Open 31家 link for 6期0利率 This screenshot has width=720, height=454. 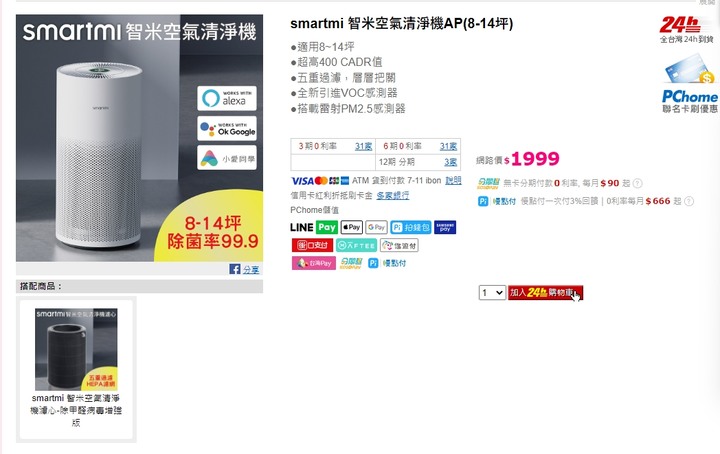[x=448, y=146]
